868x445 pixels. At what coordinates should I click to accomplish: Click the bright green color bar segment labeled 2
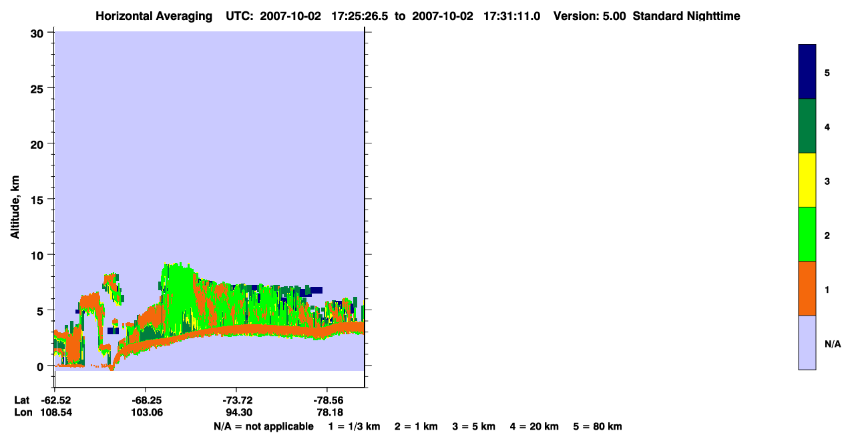(807, 234)
